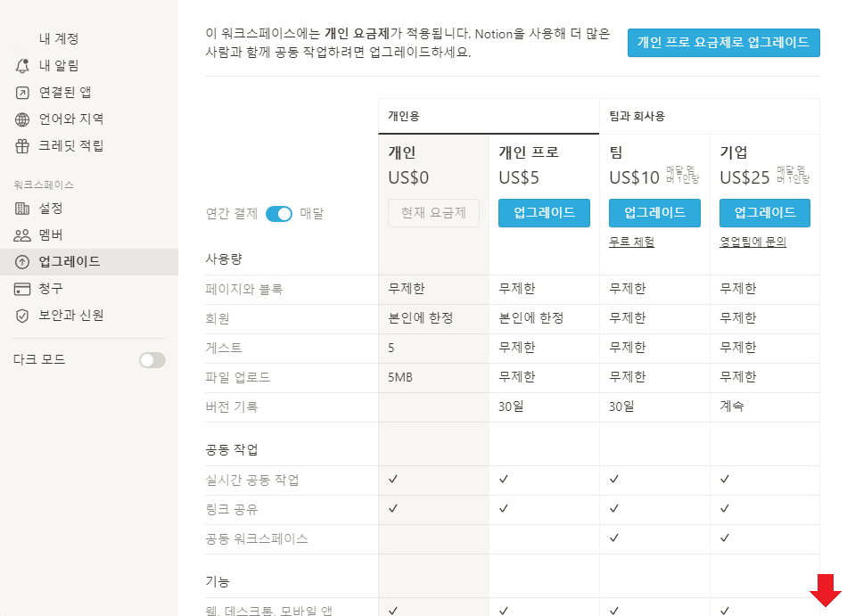Click the 링크 공유 row label
847x616 pixels.
232,509
